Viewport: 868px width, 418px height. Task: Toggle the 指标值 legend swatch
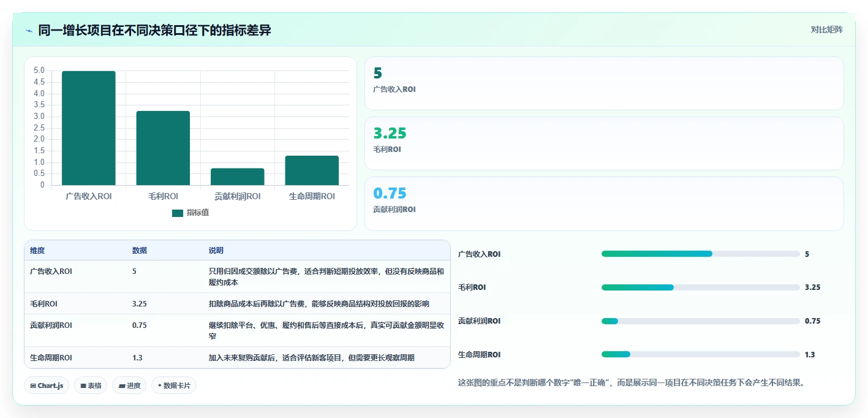[x=178, y=213]
